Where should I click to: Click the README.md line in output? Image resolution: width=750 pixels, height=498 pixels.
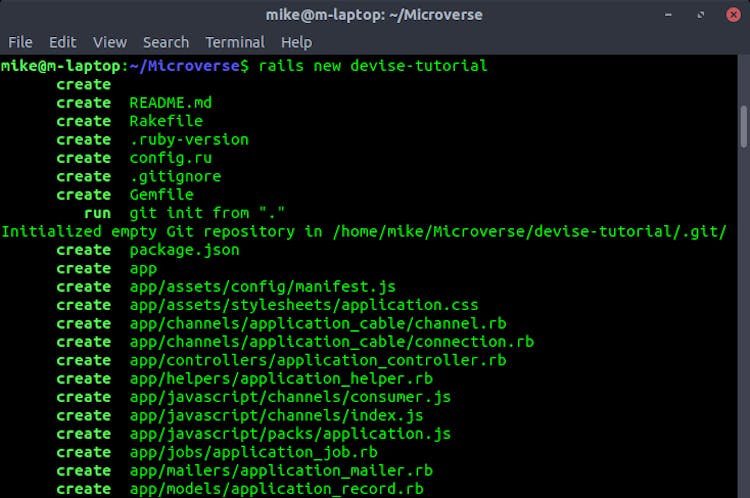170,103
